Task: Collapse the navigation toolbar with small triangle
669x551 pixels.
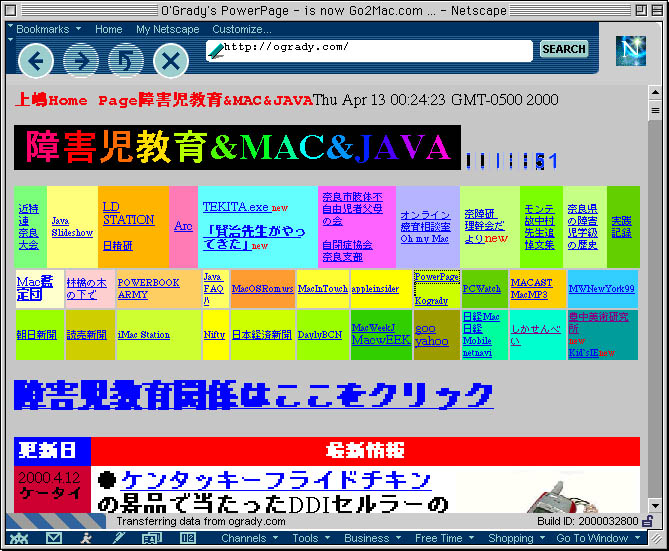Action: [11, 40]
